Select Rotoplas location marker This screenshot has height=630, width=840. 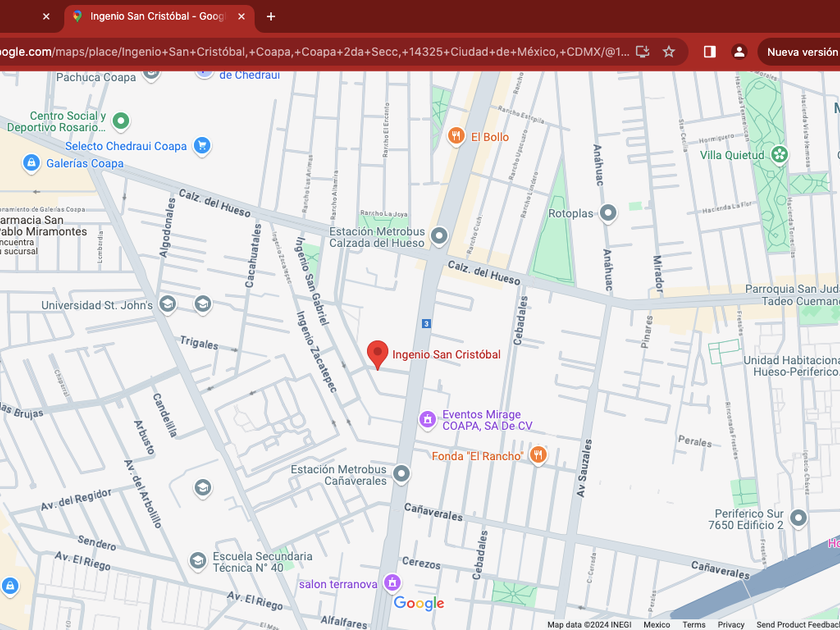pos(608,213)
